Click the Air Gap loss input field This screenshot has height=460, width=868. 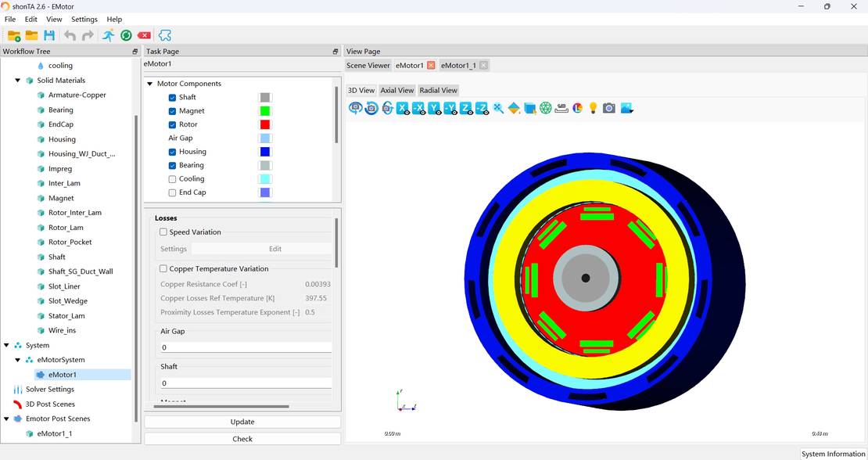(x=245, y=347)
